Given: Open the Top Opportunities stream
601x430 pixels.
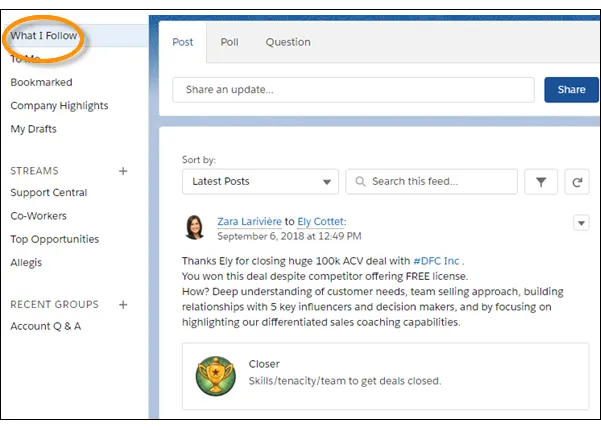Looking at the screenshot, I should (55, 239).
